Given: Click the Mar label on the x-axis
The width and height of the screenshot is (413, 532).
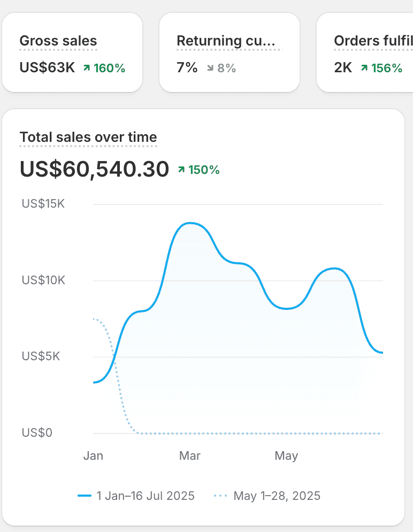Looking at the screenshot, I should click(190, 456).
